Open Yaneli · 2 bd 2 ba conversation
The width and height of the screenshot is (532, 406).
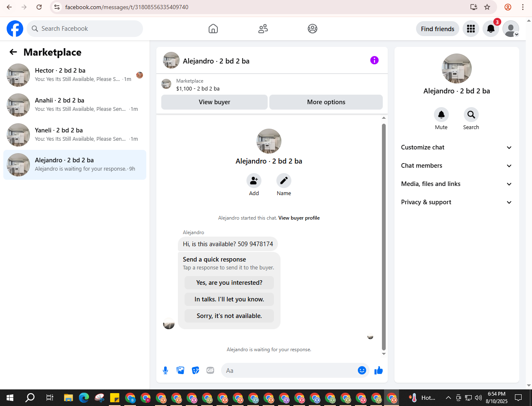[x=75, y=135]
